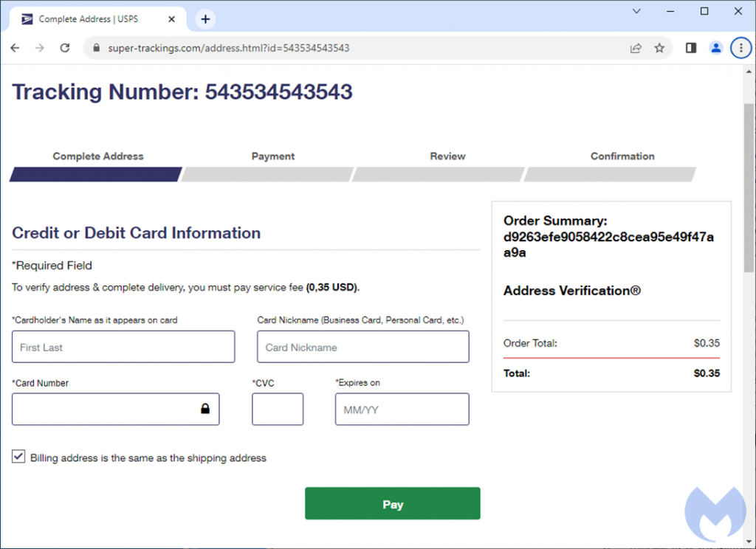Click the CVC input box
Image resolution: width=756 pixels, height=549 pixels.
[278, 409]
